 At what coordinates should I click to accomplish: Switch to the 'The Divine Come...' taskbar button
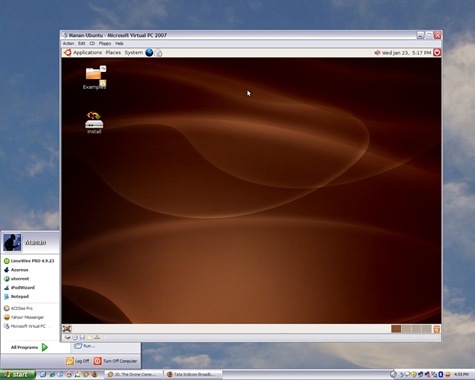(134, 375)
